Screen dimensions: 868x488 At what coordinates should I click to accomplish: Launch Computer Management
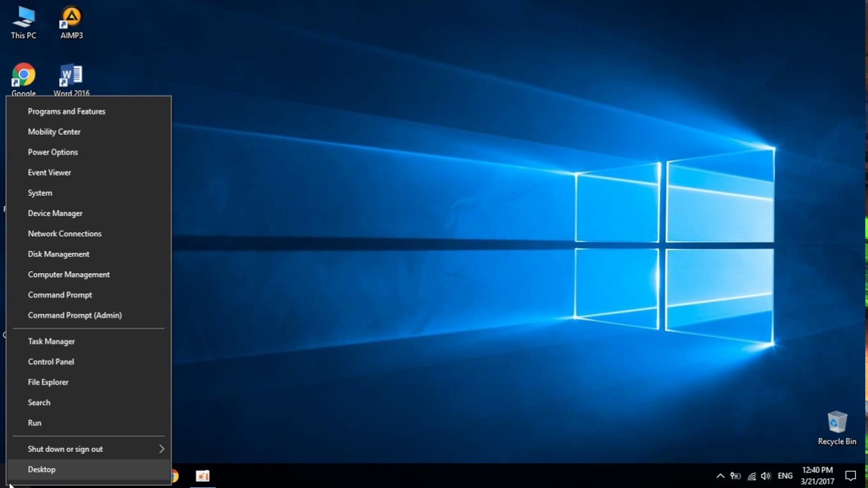pyautogui.click(x=88, y=274)
